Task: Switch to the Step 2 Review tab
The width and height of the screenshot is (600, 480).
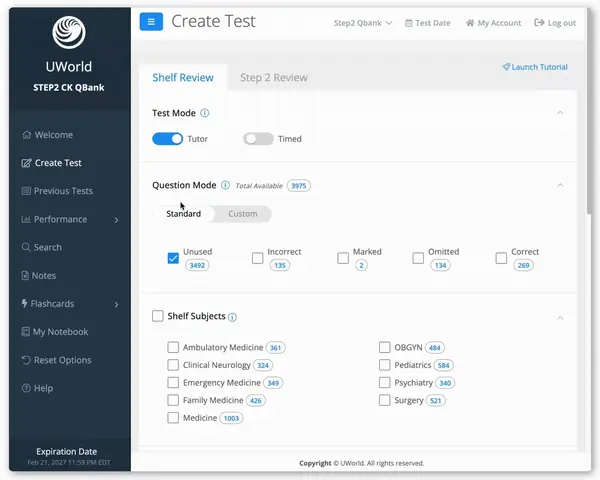Action: tap(274, 78)
